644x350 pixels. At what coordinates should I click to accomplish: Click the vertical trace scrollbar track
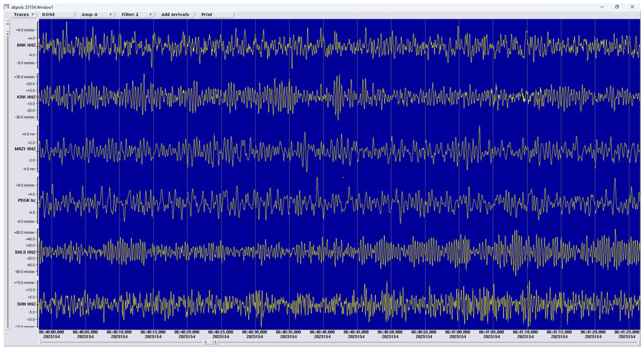pos(8,175)
